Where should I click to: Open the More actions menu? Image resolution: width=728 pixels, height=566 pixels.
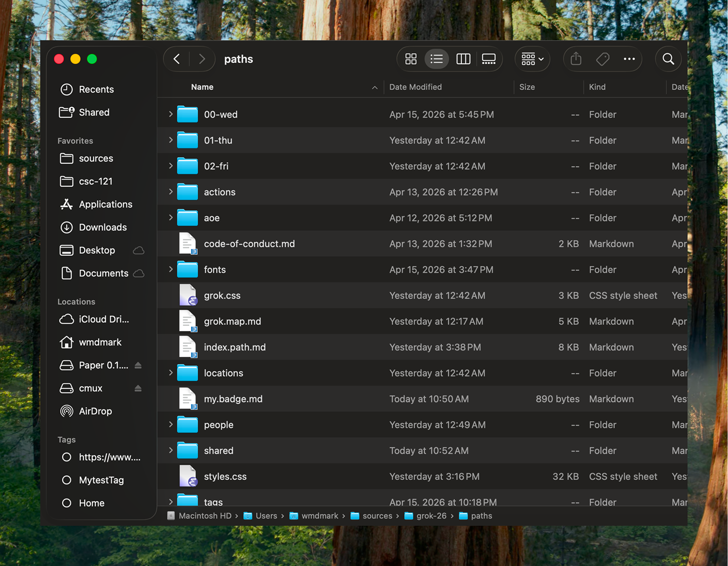point(629,59)
